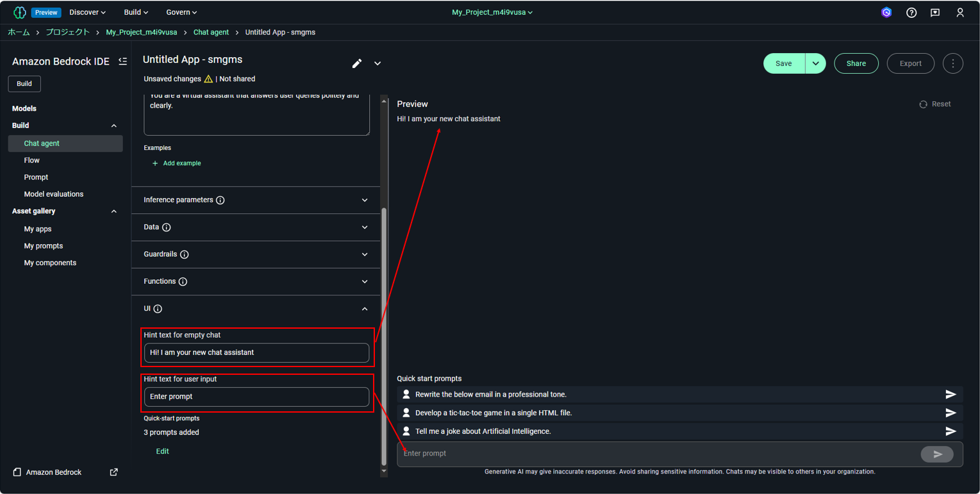Click the ホーム breadcrumb link
Screen dimensions: 980x494
coord(19,32)
